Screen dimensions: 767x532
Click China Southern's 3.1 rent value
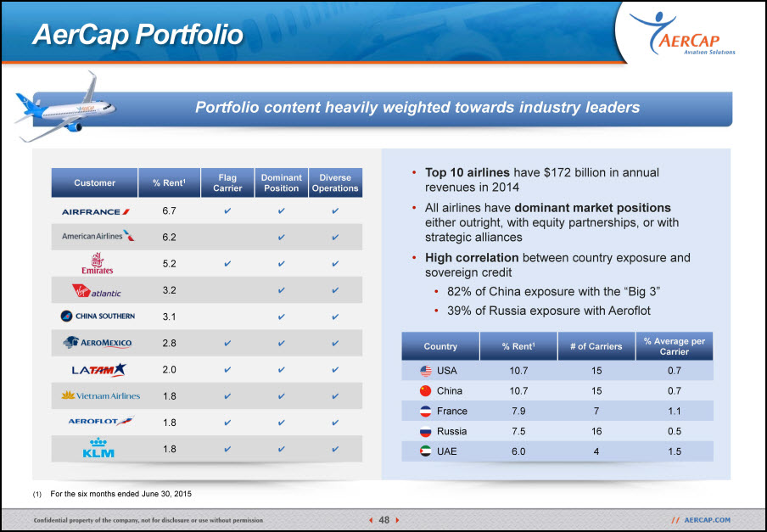(x=169, y=316)
